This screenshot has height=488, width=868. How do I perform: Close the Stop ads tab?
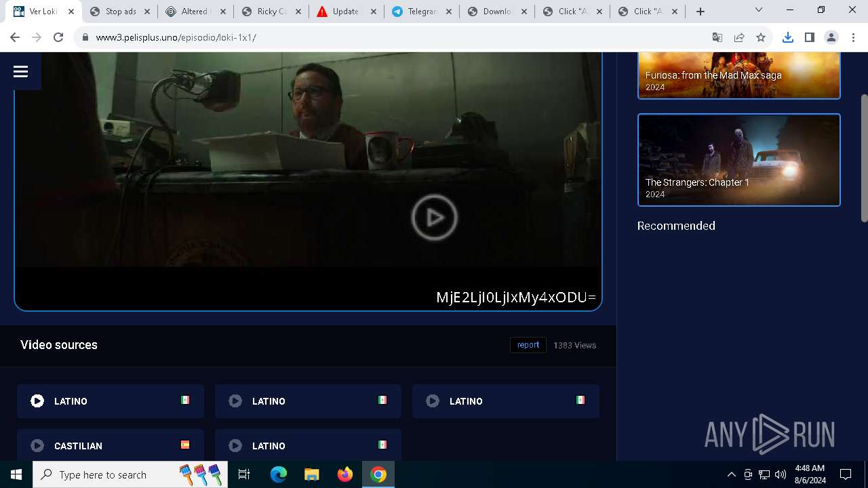pos(147,12)
